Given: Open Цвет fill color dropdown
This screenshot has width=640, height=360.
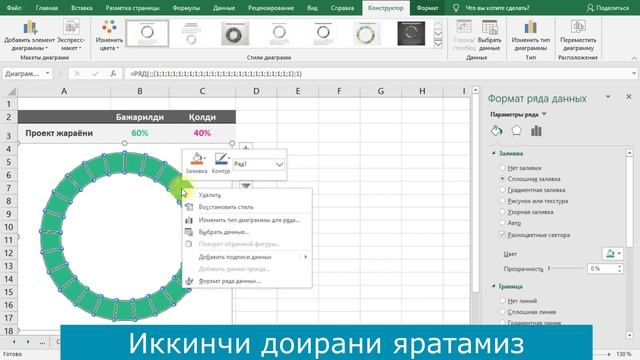Looking at the screenshot, I should pos(613,254).
